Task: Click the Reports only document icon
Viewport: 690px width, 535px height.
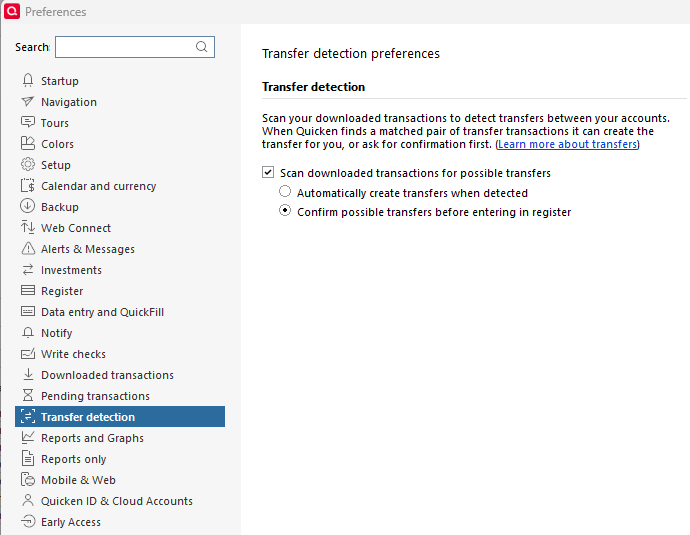Action: 28,458
